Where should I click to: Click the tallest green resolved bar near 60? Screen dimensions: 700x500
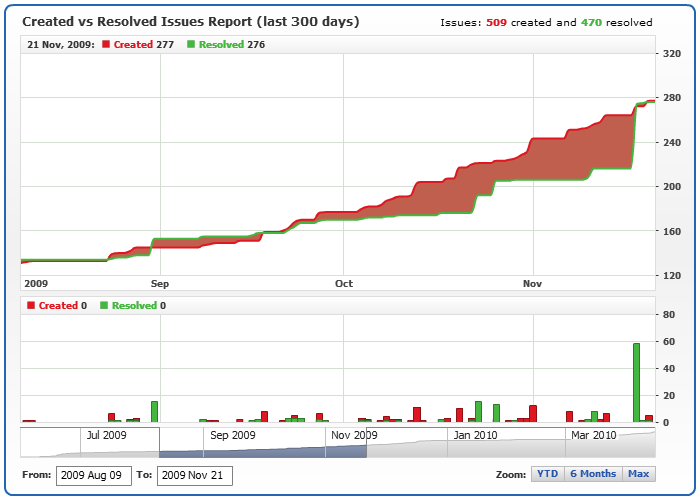pos(636,383)
